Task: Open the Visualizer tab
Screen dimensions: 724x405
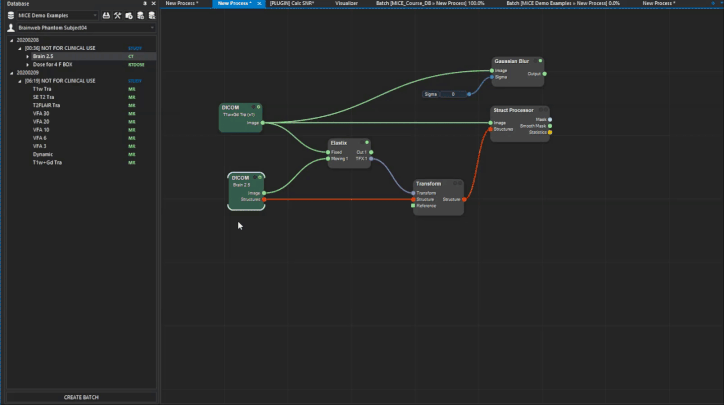Action: [x=346, y=3]
